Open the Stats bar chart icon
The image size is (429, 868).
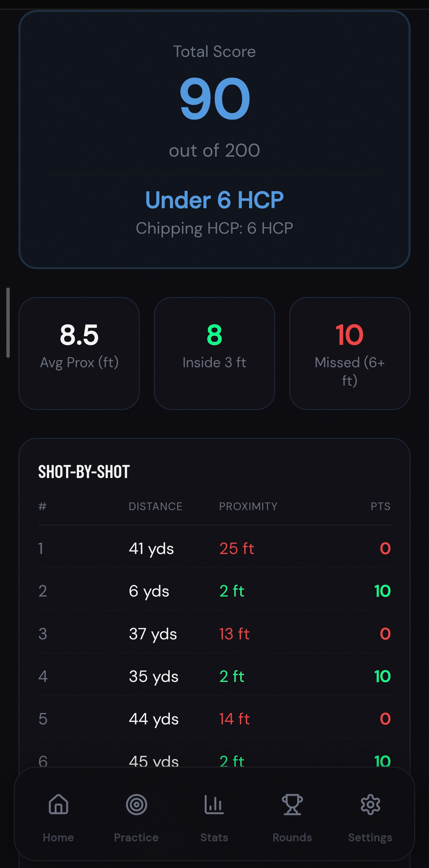[x=214, y=805]
